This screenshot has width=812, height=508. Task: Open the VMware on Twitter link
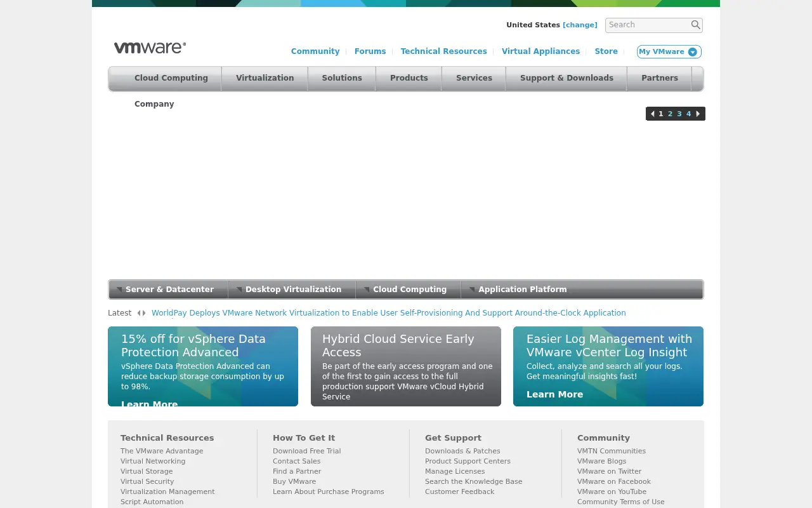tap(609, 471)
